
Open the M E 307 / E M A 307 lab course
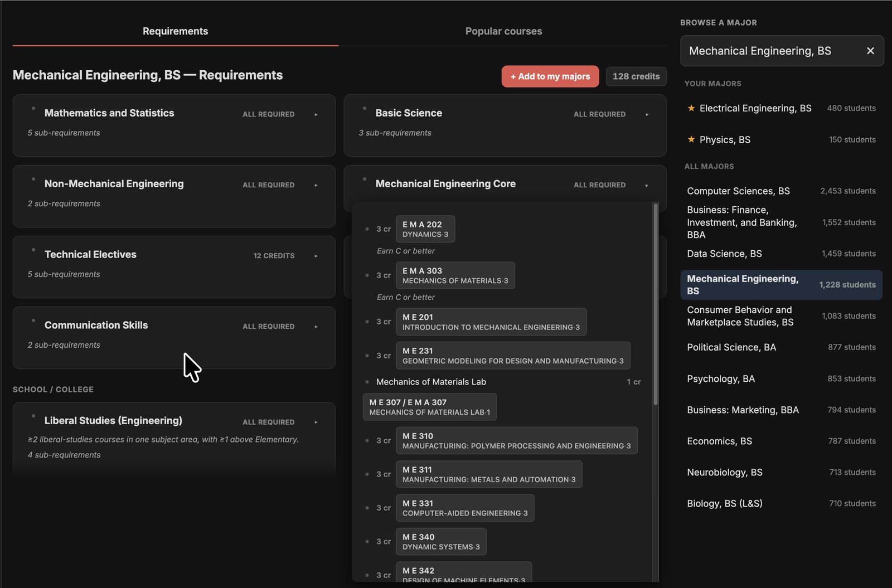[x=430, y=407]
